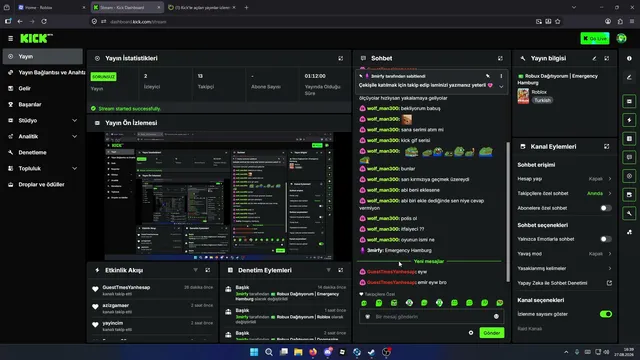
Task: Open a new browser tab
Action: (246, 7)
